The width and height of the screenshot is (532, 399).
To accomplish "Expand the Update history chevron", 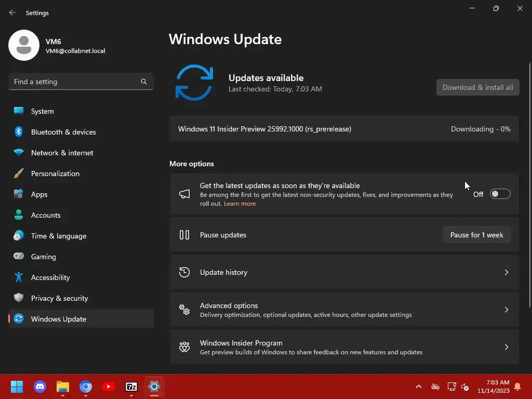I will [506, 272].
